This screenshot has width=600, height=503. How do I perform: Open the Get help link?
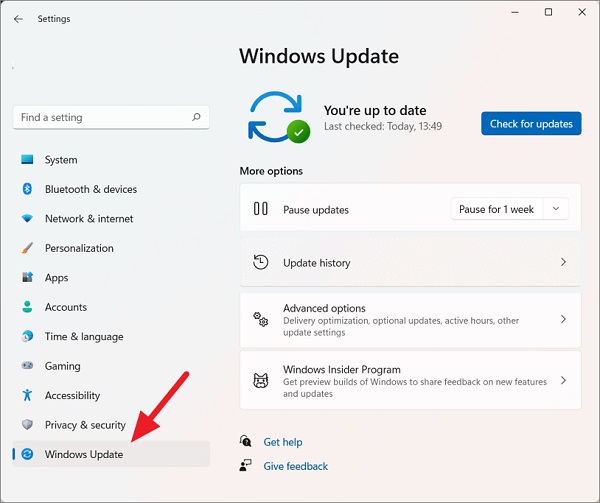tap(283, 442)
